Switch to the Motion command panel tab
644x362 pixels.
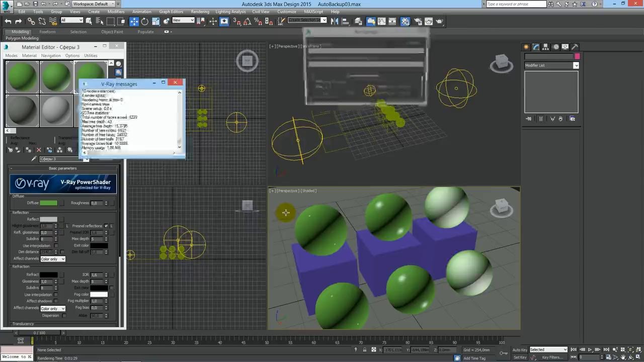click(556, 47)
